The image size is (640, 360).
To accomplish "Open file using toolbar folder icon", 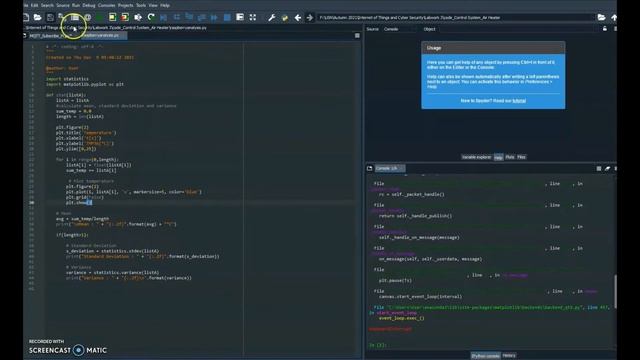I will (38, 18).
